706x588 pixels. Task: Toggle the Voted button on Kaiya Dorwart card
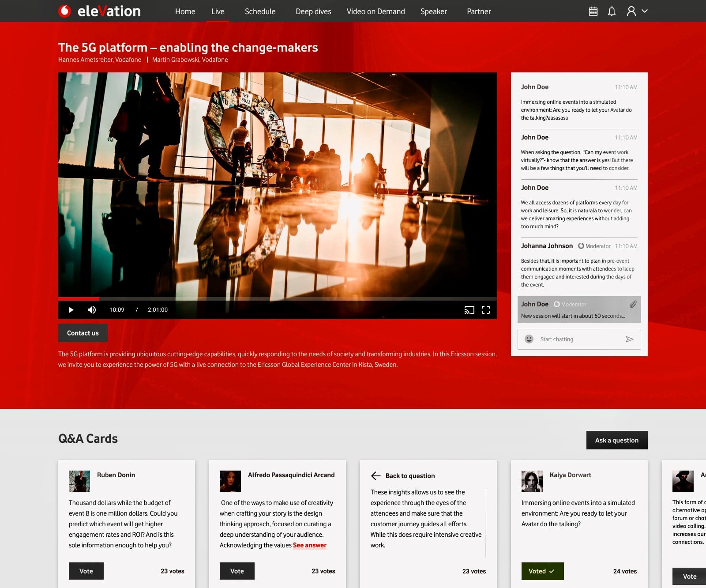pos(542,571)
